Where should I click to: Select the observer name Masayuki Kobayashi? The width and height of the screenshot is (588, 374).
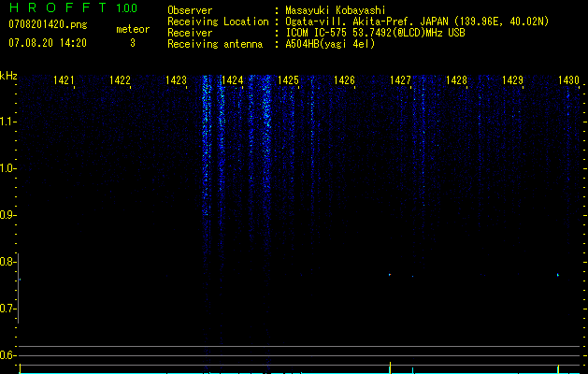(x=336, y=10)
